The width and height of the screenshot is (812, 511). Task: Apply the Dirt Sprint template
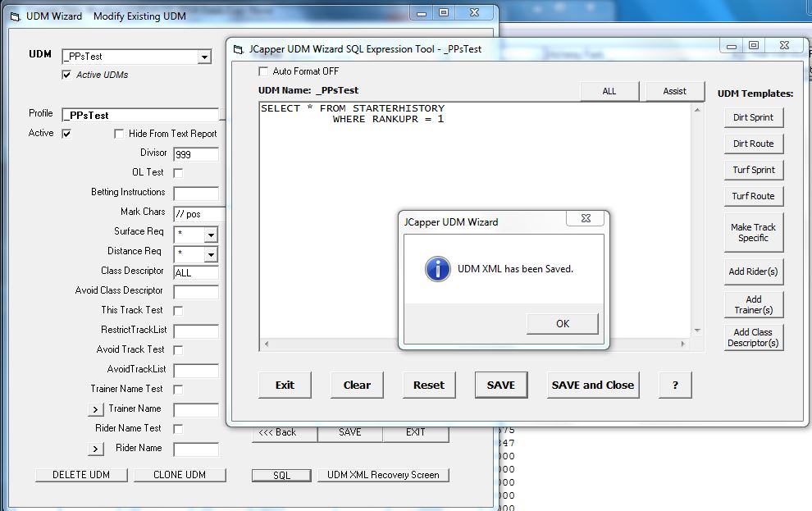coord(753,117)
